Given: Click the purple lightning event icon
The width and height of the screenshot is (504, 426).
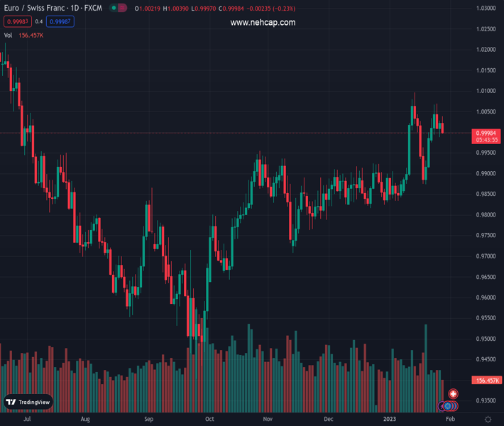Looking at the screenshot, I should point(442,406).
